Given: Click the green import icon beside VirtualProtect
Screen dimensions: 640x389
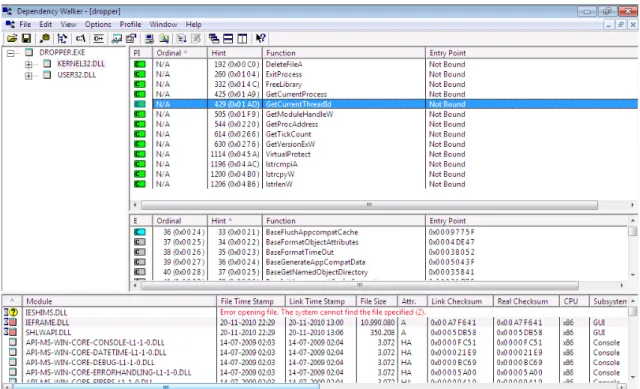Looking at the screenshot, I should (140, 154).
